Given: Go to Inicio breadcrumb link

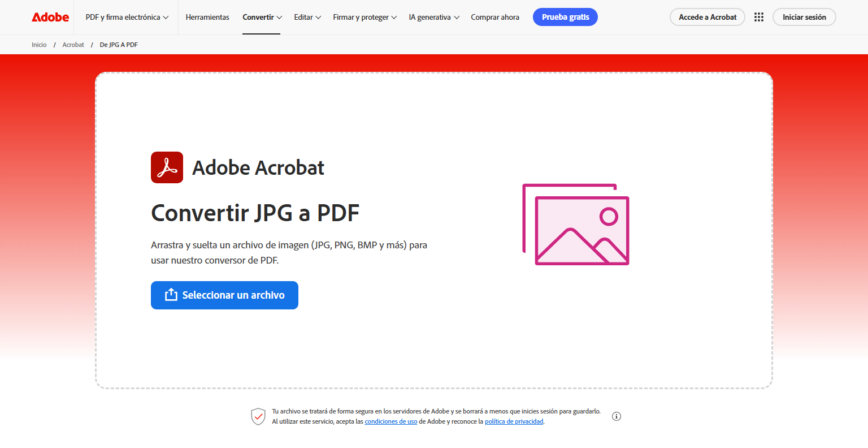Looking at the screenshot, I should pos(39,45).
